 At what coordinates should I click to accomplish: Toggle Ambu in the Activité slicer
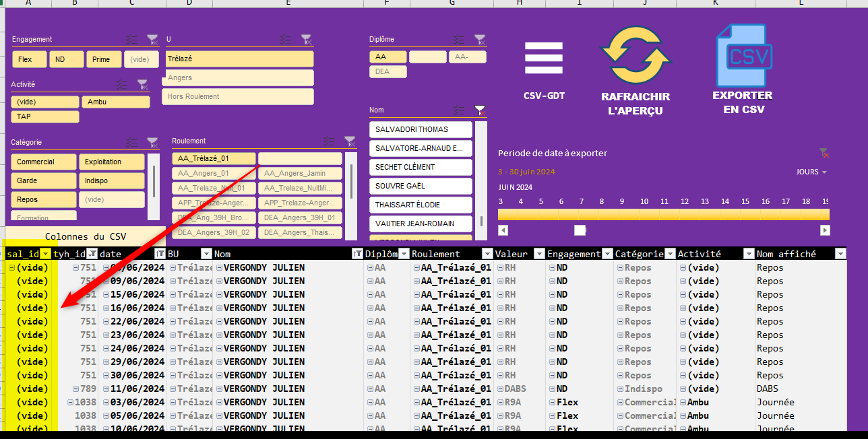tap(116, 102)
